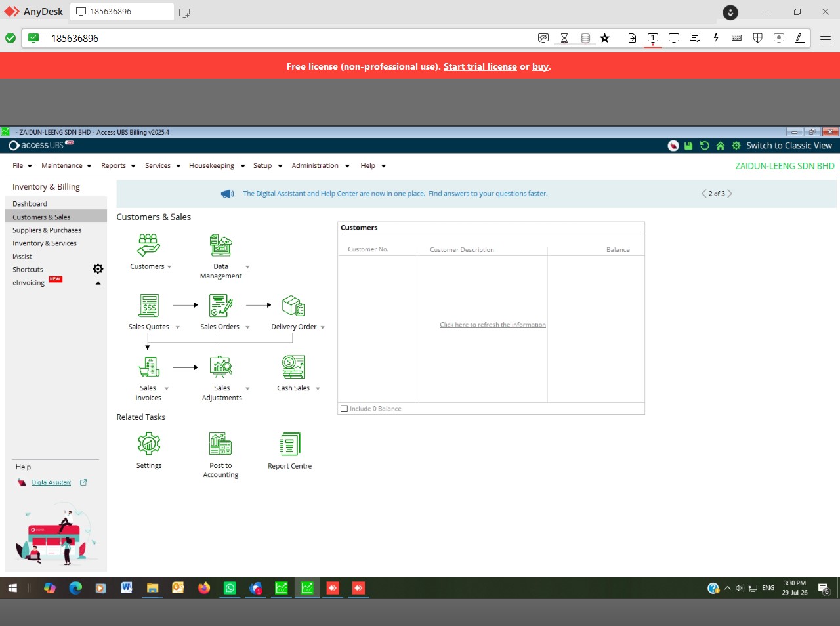Open WhatsApp from the remote taskbar

[x=230, y=588]
